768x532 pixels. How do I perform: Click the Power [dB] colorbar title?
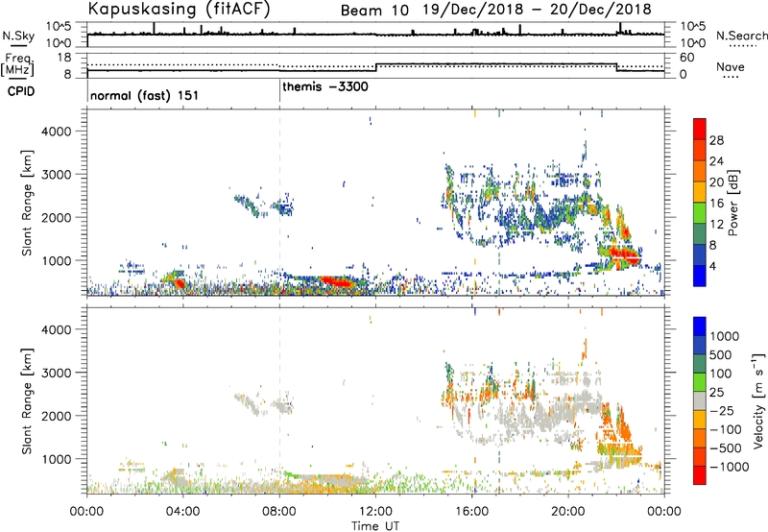tap(733, 203)
